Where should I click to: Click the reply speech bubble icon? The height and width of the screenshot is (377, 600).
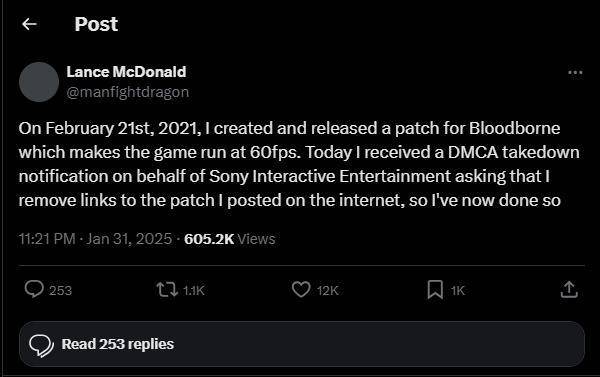pos(34,289)
